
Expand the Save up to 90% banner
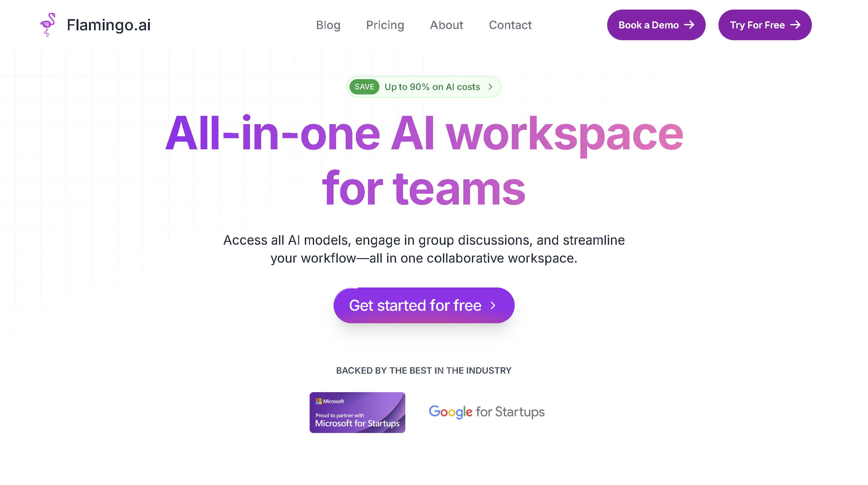pyautogui.click(x=423, y=87)
